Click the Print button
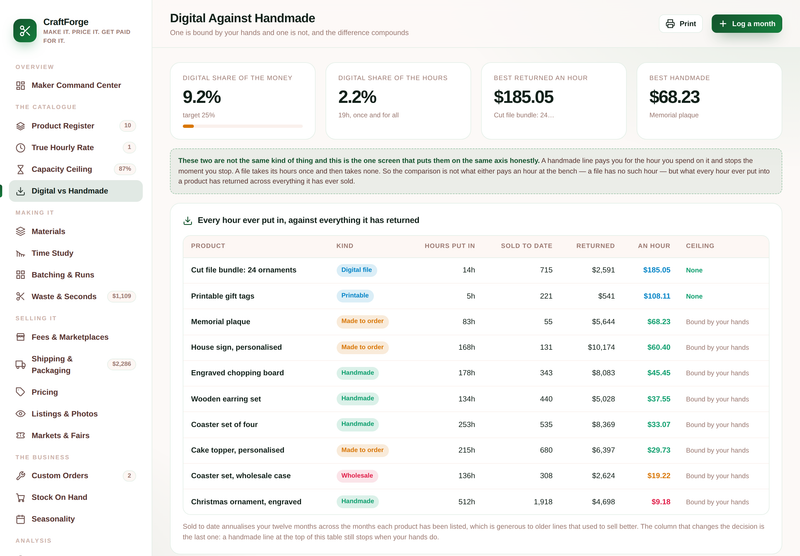 pyautogui.click(x=681, y=23)
